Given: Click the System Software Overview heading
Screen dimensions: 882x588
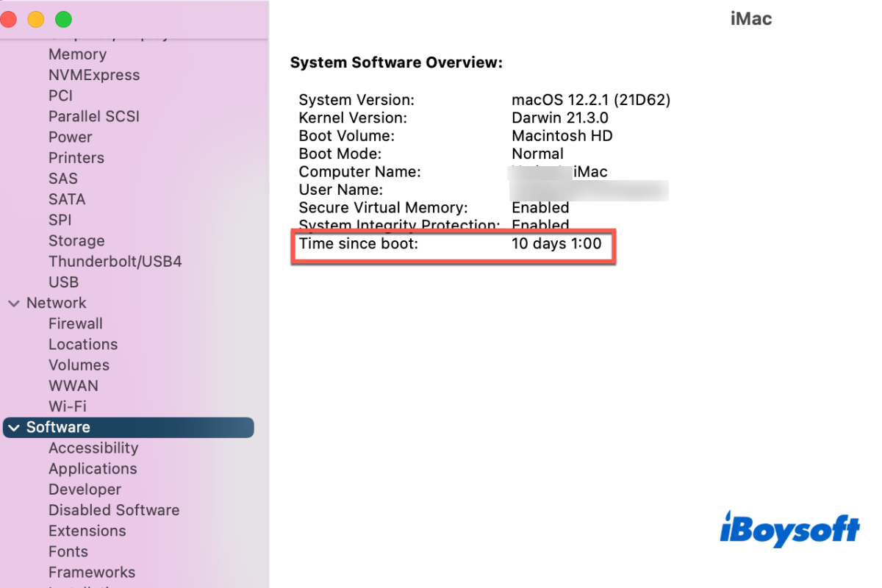Looking at the screenshot, I should tap(396, 63).
